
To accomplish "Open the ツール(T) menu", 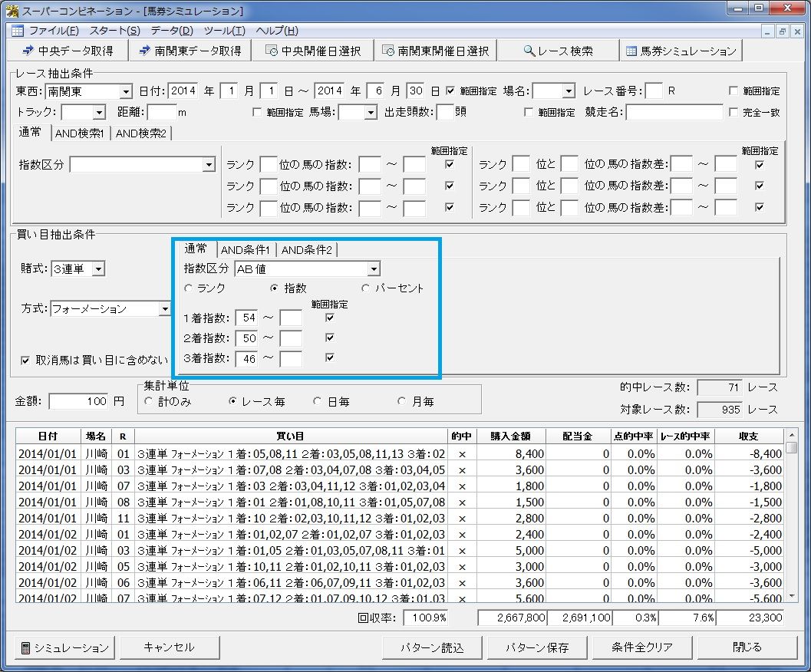I will point(225,31).
